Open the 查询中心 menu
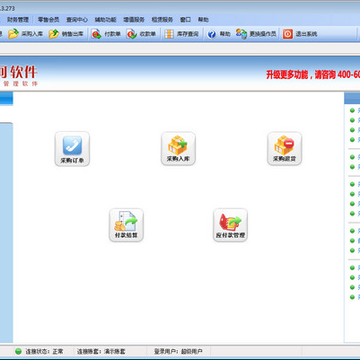Screen dimensions: 360x360 click(77, 20)
